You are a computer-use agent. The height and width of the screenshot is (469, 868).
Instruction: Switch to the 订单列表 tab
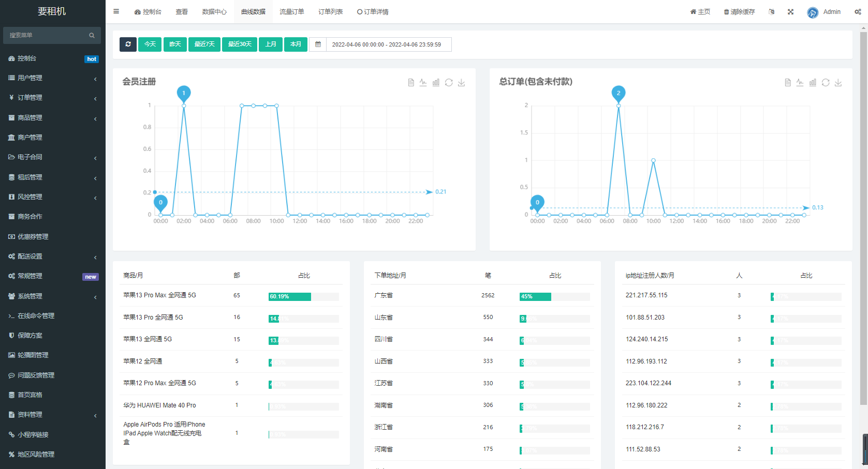point(331,12)
